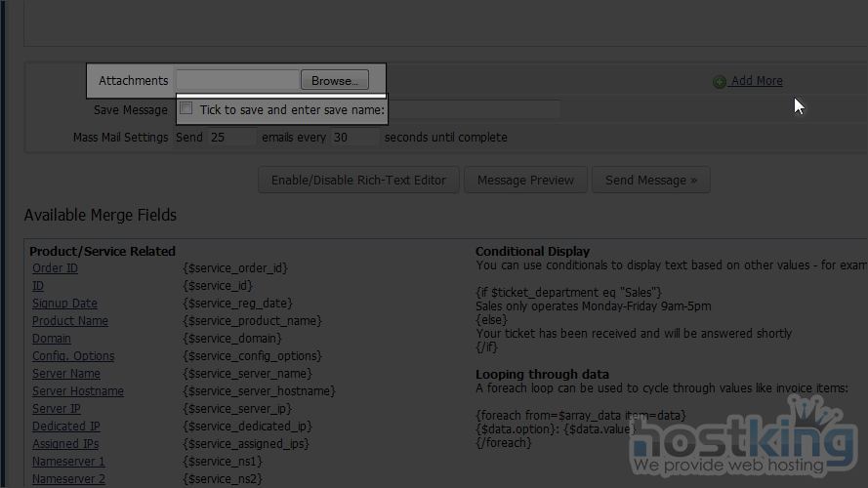Click the green Add More plus icon
The width and height of the screenshot is (868, 488).
pyautogui.click(x=720, y=82)
